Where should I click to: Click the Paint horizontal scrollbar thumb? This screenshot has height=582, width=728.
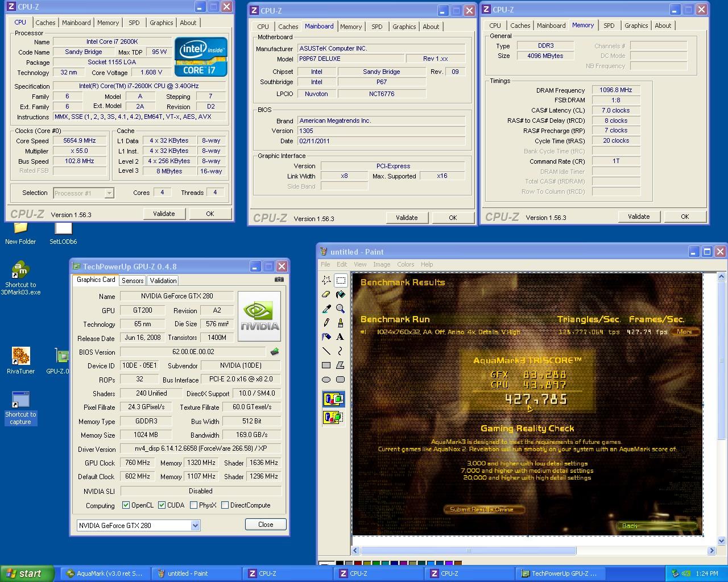point(469,550)
